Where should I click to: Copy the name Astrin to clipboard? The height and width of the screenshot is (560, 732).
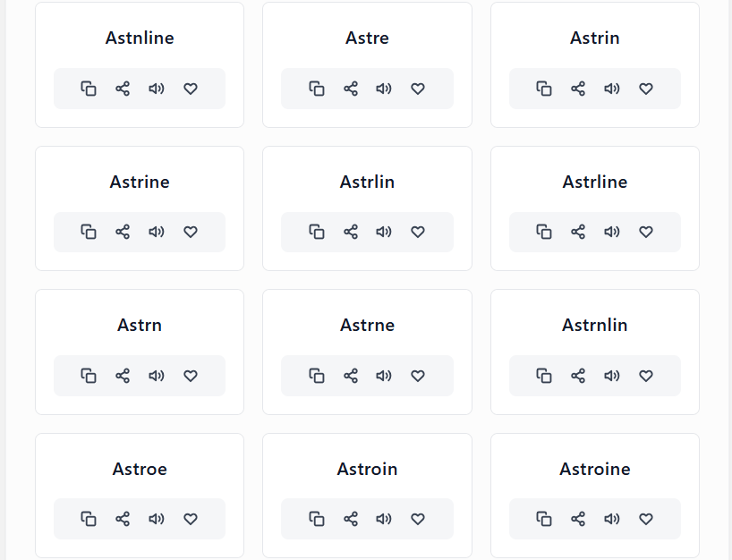544,89
